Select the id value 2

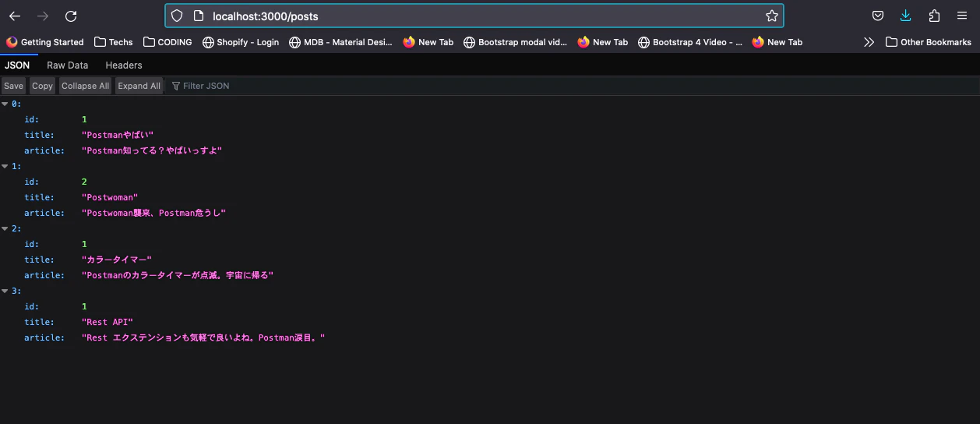84,182
